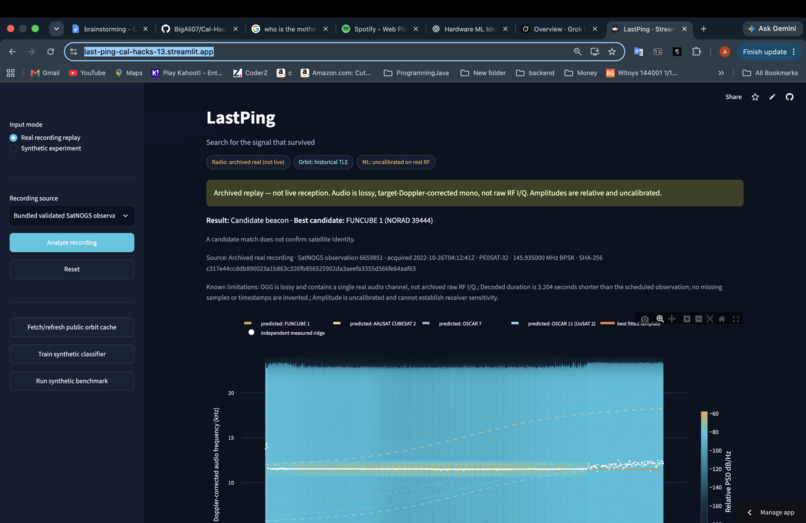Toggle legend trace predicted: OSCAR 7
Viewport: 806px width, 523px height.
point(452,323)
